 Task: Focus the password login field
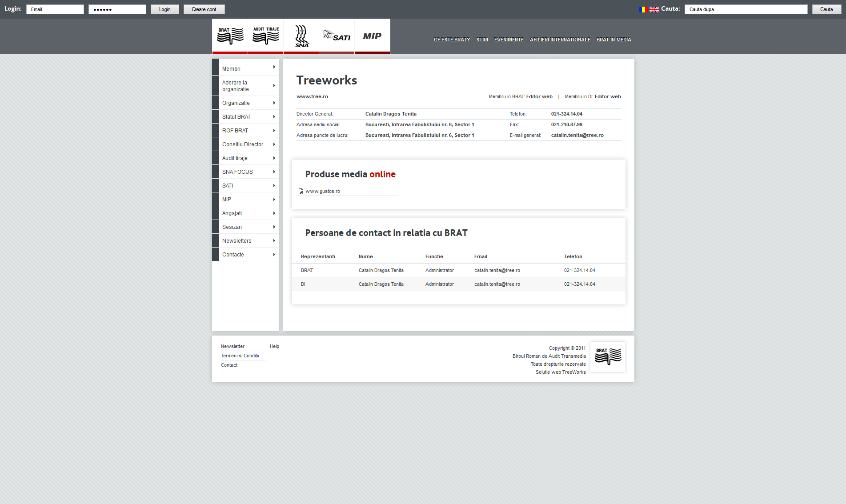point(117,9)
